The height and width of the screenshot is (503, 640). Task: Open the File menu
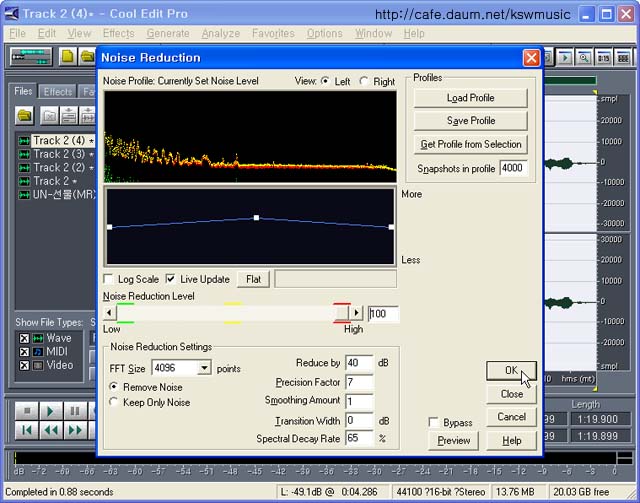click(x=18, y=33)
